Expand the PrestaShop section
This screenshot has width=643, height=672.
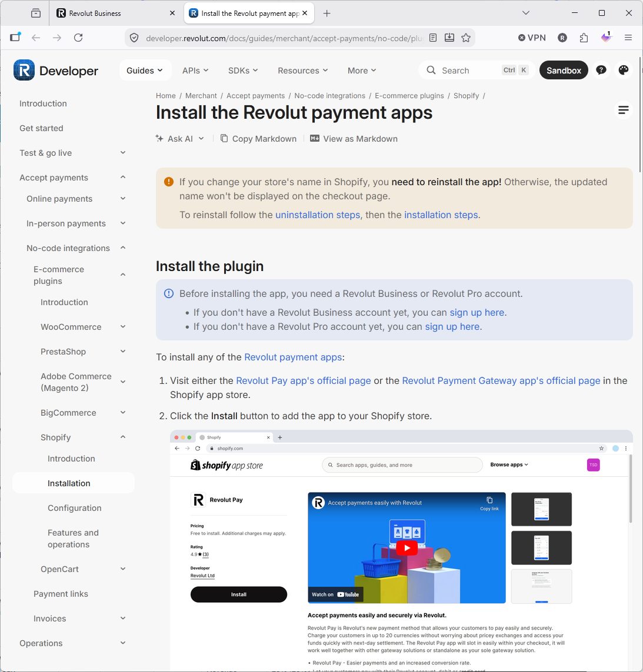pyautogui.click(x=123, y=352)
